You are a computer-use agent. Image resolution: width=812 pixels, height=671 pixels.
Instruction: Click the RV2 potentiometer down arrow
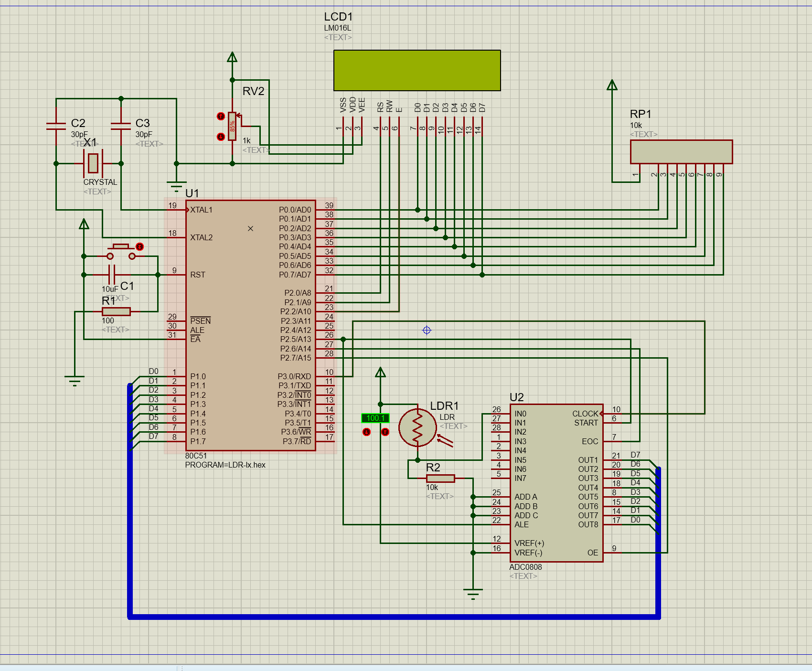221,137
